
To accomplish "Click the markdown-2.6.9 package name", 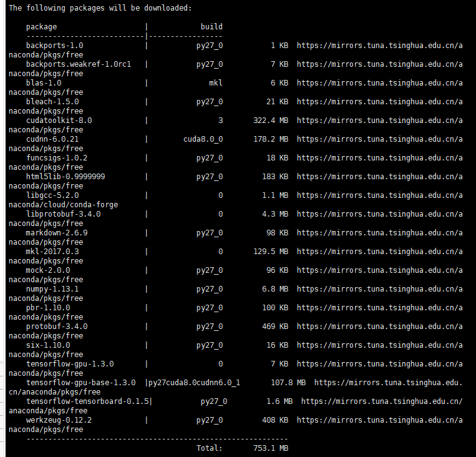I will click(x=57, y=233).
